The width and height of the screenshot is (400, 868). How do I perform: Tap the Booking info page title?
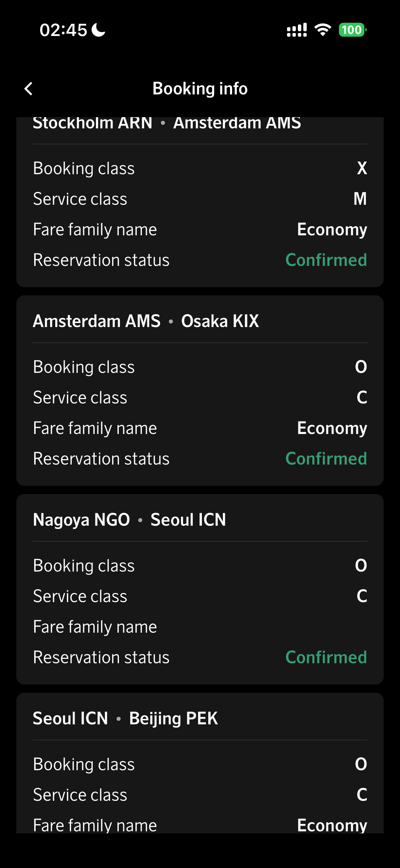[x=200, y=89]
